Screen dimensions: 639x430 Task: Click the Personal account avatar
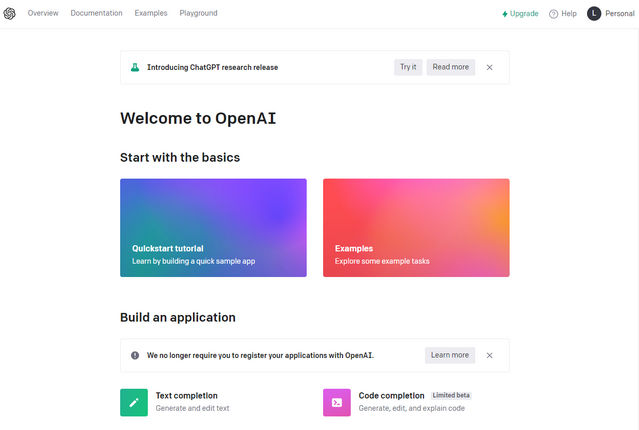pos(594,13)
